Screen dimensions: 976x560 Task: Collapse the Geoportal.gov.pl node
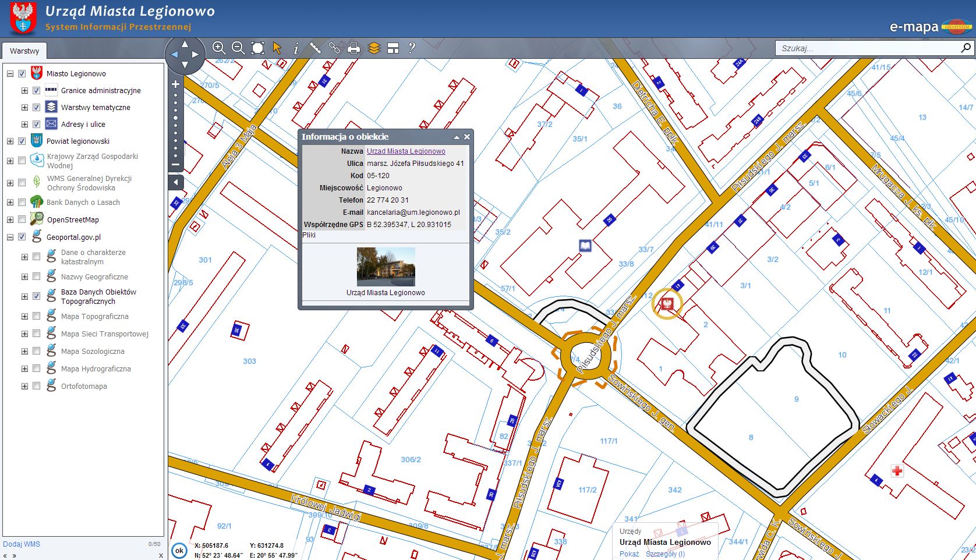tap(10, 238)
